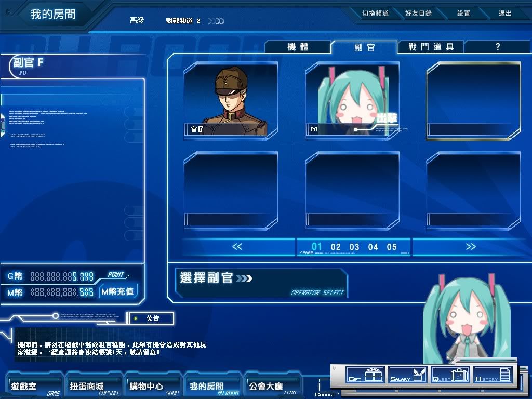The height and width of the screenshot is (399, 532).
Task: Open the History document icon
Action: pyautogui.click(x=493, y=375)
